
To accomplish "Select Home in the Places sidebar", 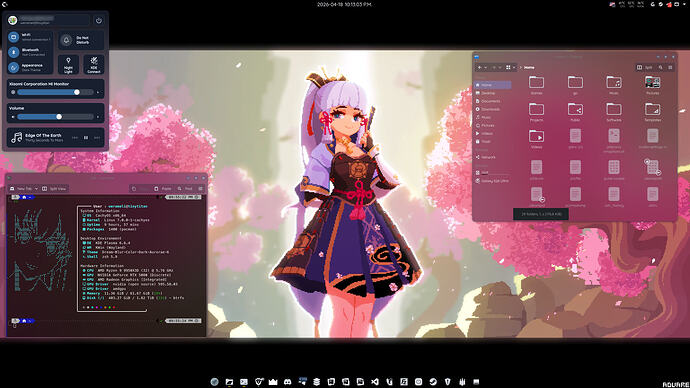I will [493, 85].
